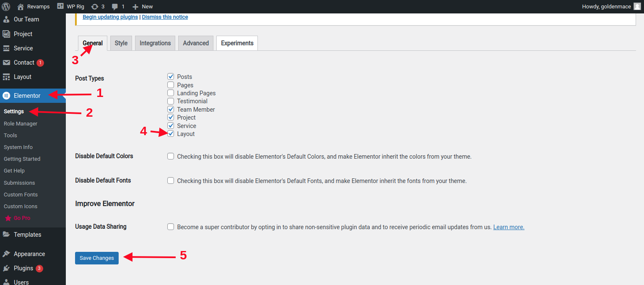644x285 pixels.
Task: Toggle the Team Member checkbox
Action: pos(171,109)
